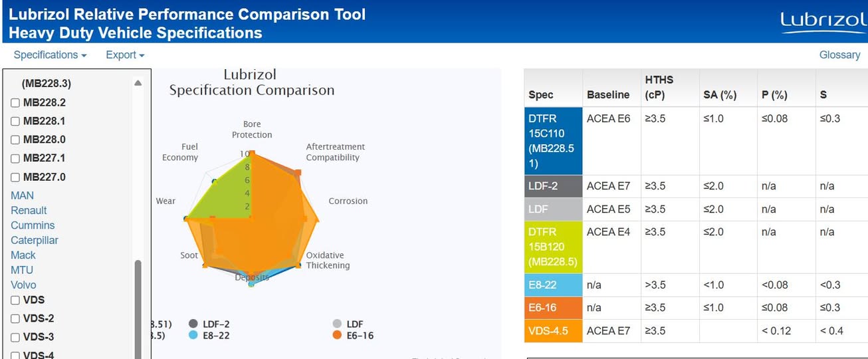
Task: Open the Specifications dropdown menu
Action: 50,55
